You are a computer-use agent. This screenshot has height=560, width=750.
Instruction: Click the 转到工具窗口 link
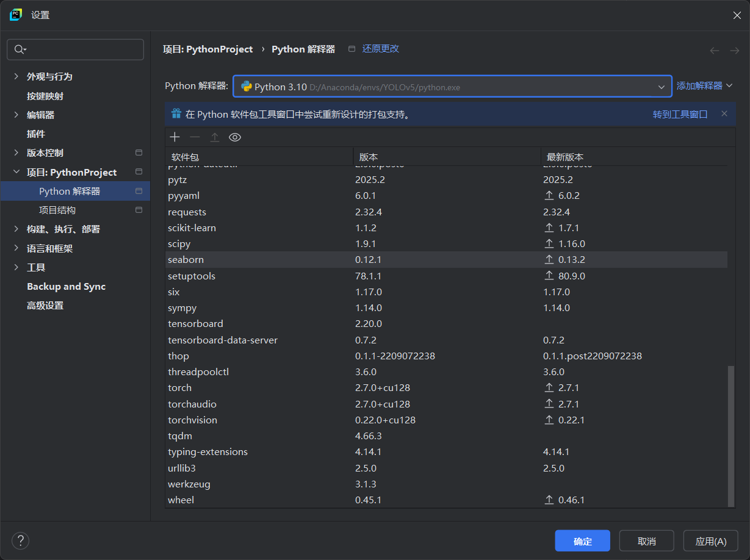pyautogui.click(x=680, y=114)
